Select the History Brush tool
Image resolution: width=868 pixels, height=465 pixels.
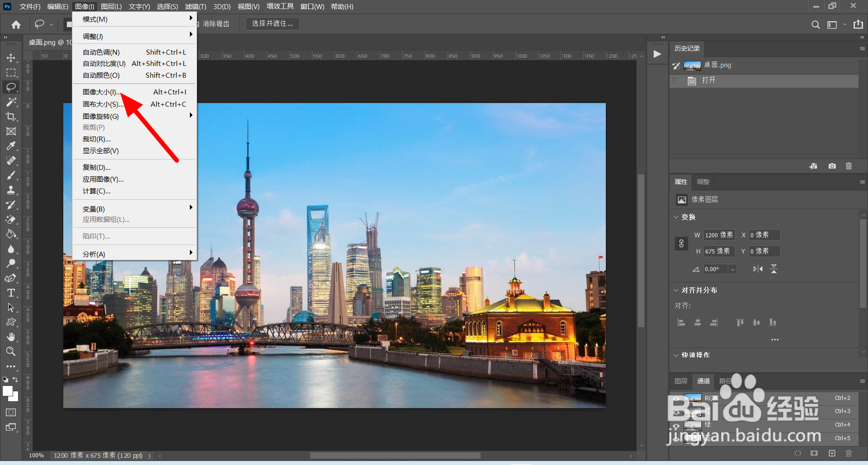[x=11, y=205]
